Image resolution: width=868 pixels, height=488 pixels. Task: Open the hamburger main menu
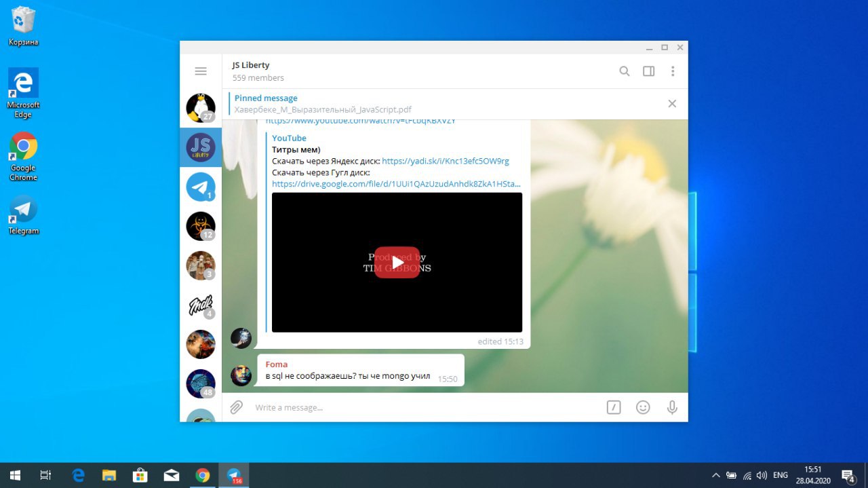tap(201, 71)
